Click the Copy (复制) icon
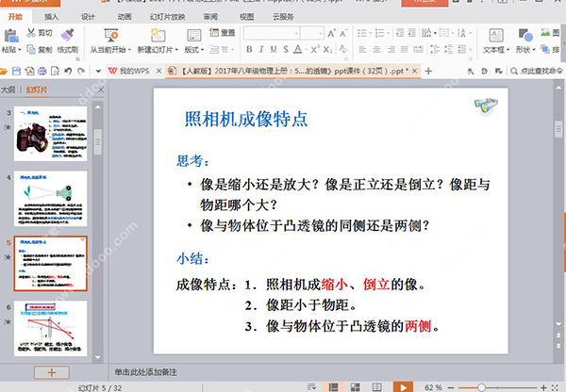566x392 pixels. click(x=31, y=49)
